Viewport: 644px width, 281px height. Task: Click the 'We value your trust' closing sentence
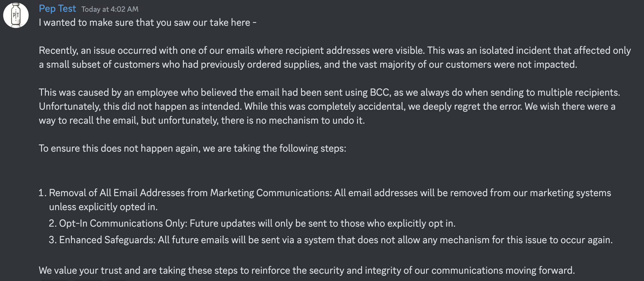point(307,271)
